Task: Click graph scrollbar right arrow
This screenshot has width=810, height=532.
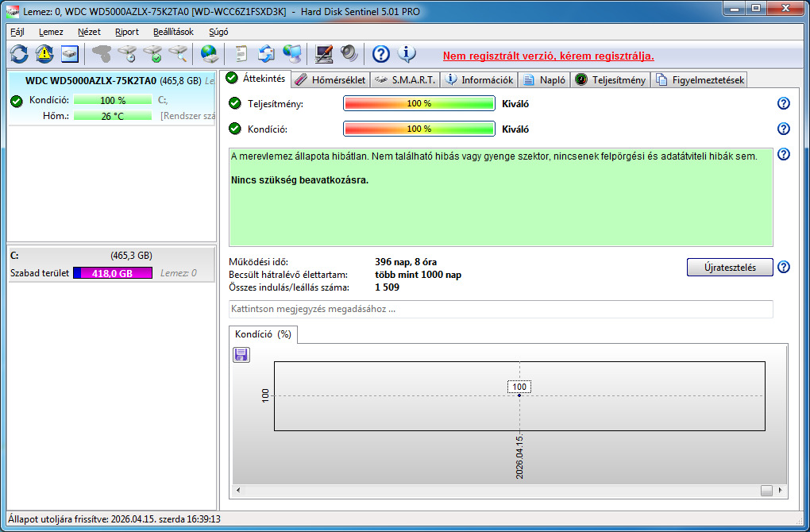Action: 780,490
